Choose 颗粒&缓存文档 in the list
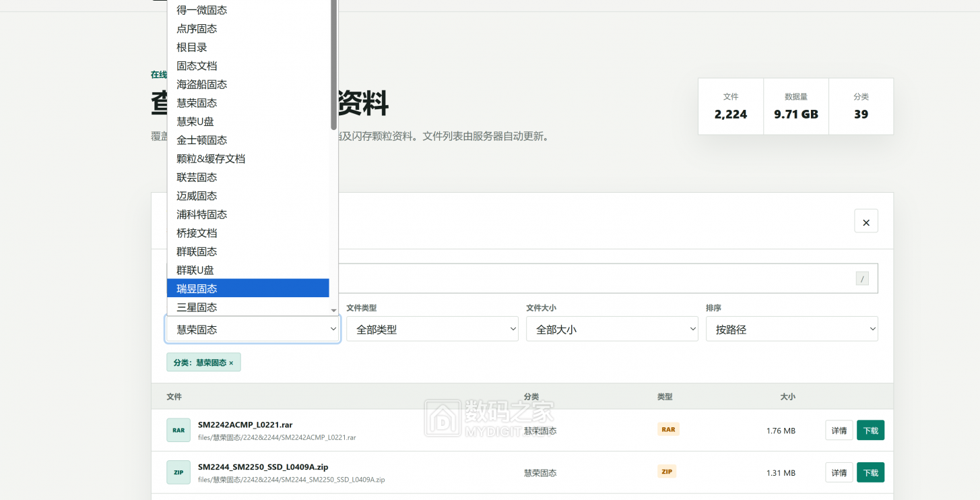This screenshot has width=980, height=500. (248, 159)
